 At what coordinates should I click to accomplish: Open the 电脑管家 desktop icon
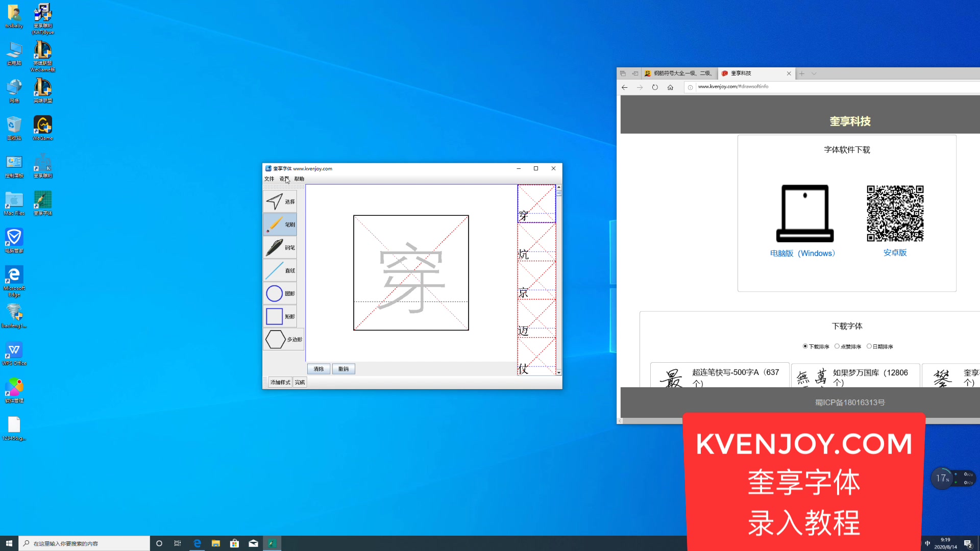14,241
